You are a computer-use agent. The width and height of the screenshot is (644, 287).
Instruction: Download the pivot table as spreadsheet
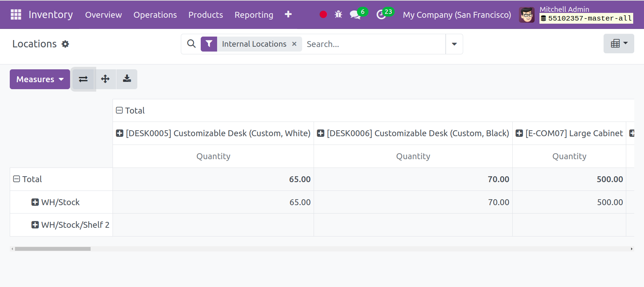coord(127,79)
